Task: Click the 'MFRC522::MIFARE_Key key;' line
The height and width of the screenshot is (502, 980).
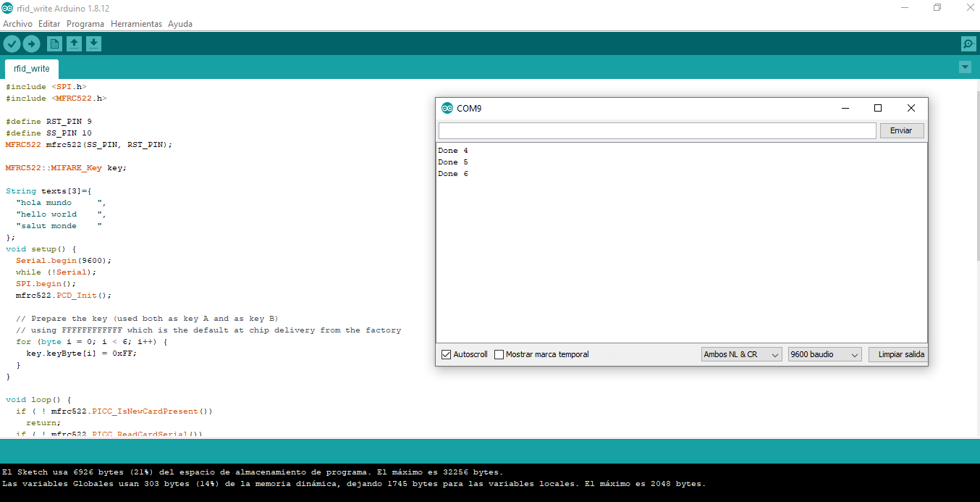Action: pyautogui.click(x=66, y=168)
